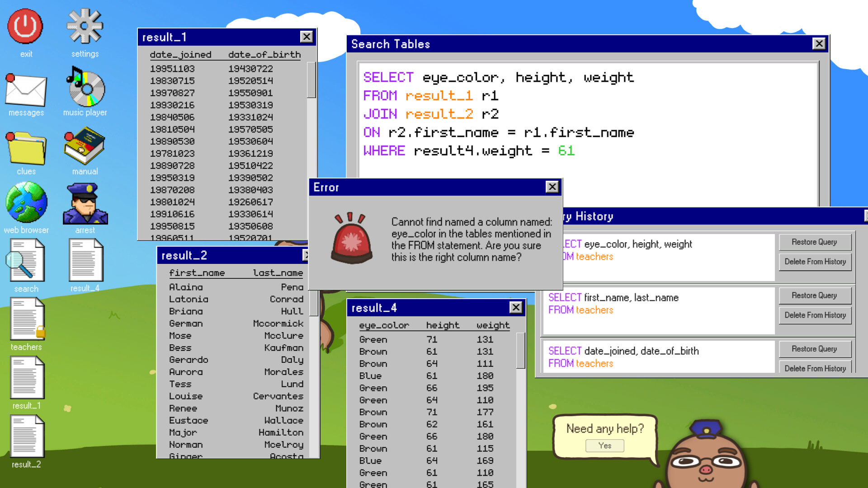Click Yes on the help bubble
Viewport: 868px width, 488px height.
coord(604,446)
